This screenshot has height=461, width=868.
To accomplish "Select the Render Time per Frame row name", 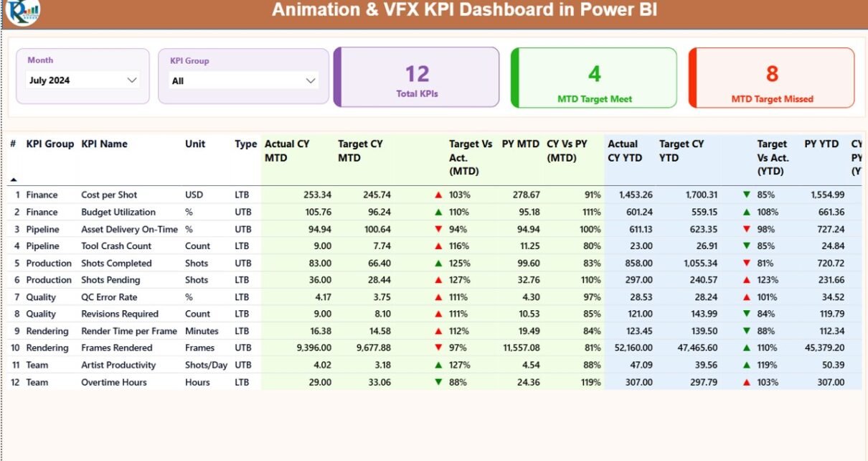I will (x=129, y=331).
